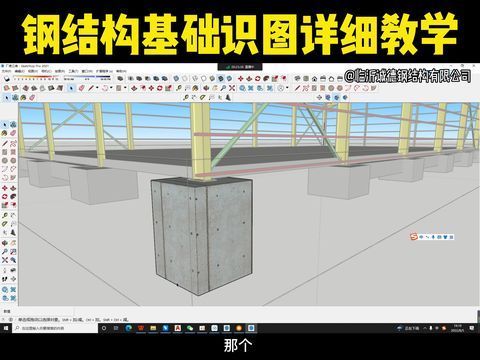Image resolution: width=480 pixels, height=360 pixels.
Task: Open the 相机 menu
Action: click(x=46, y=71)
